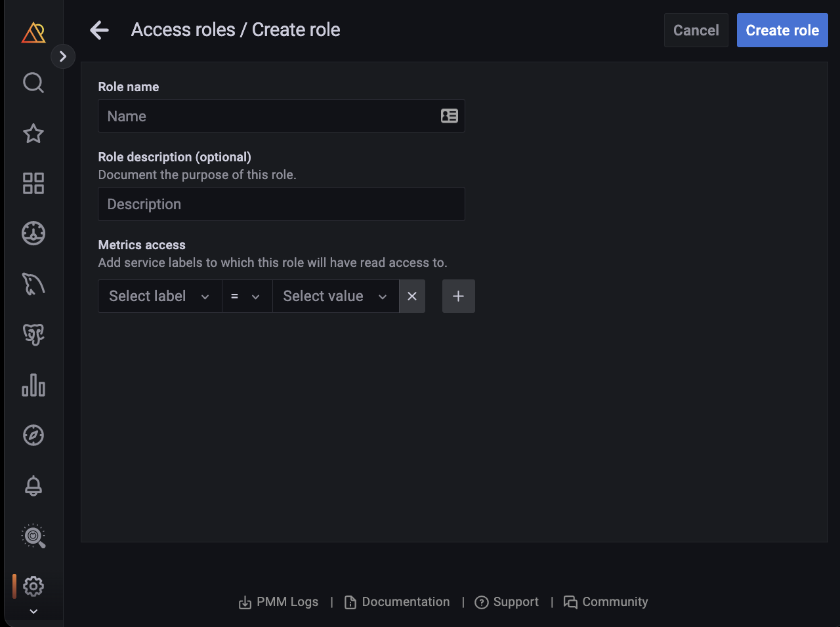Click the PMM home logo icon

coord(33,32)
